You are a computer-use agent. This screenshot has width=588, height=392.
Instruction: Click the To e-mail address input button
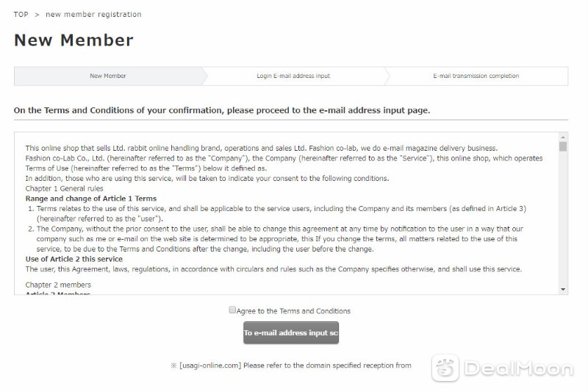coord(291,332)
